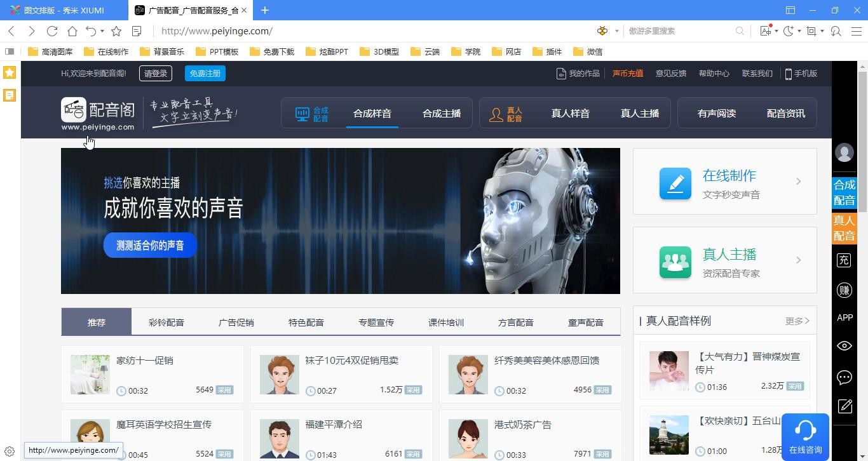The height and width of the screenshot is (461, 868).
Task: Expand the screenshot tool dropdown arrow
Action: tap(822, 31)
